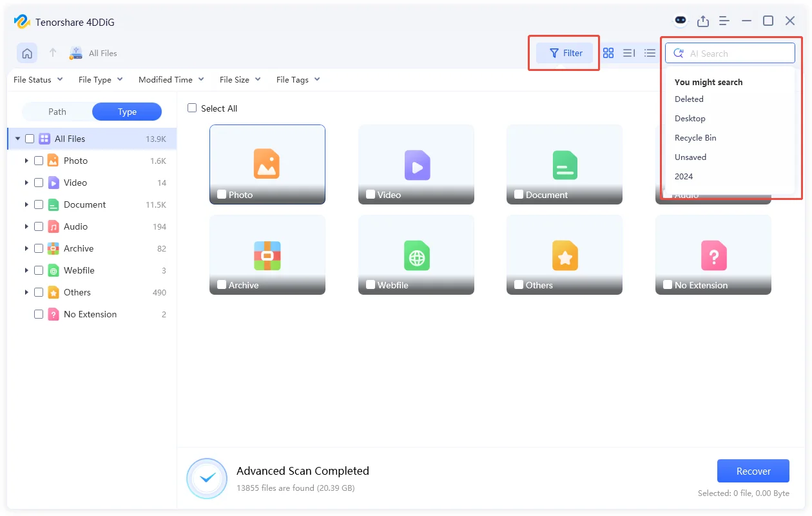Click the Recover button

753,471
